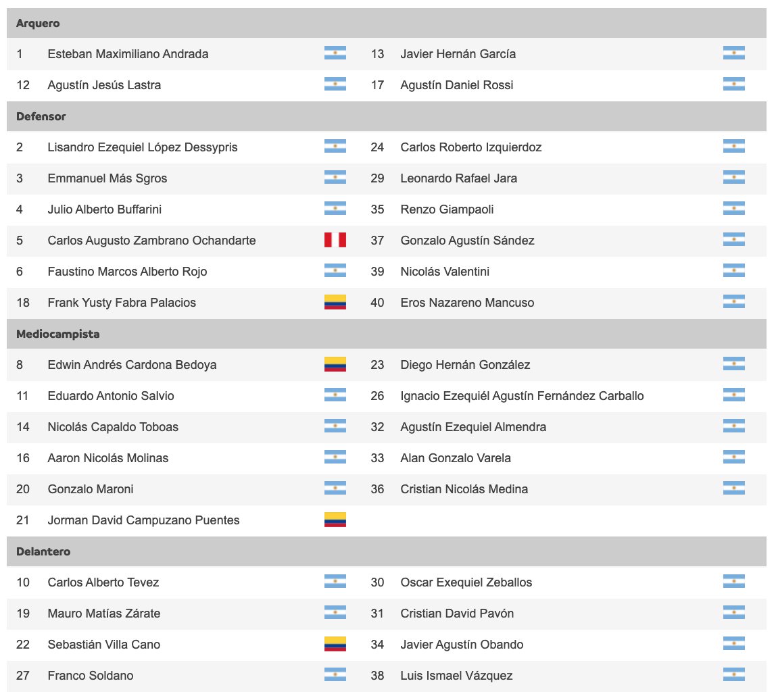Click Colombia flag next to Sebastián Villa Cano
Image resolution: width=776 pixels, height=700 pixels.
[335, 644]
